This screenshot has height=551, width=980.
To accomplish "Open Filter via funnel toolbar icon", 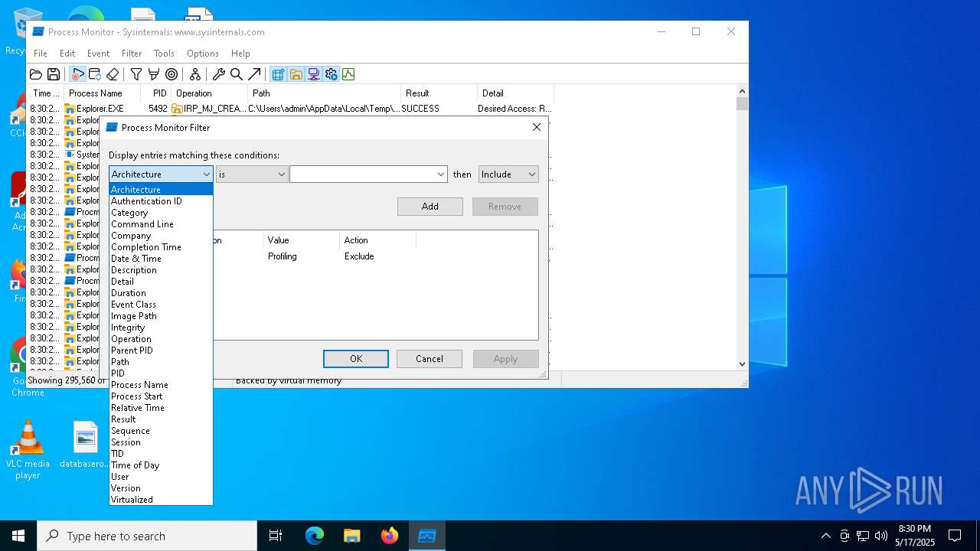I will click(136, 74).
